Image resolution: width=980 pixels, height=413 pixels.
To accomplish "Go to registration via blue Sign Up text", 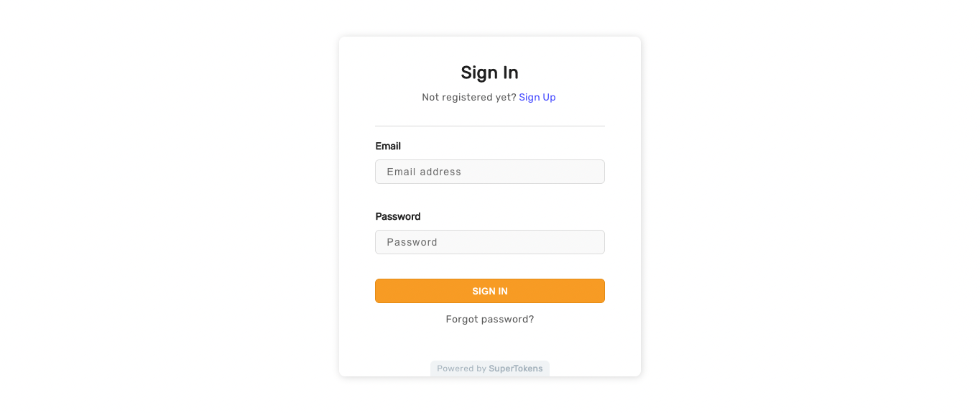I will point(537,97).
